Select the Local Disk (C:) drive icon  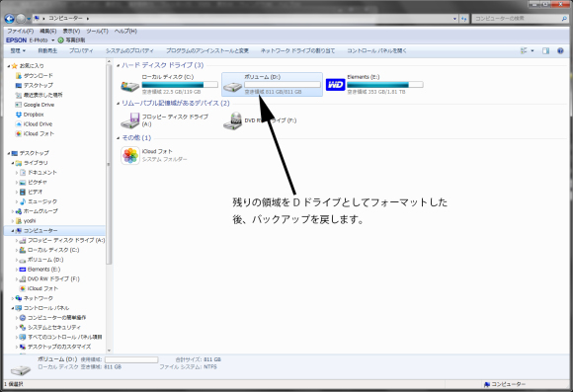point(130,86)
